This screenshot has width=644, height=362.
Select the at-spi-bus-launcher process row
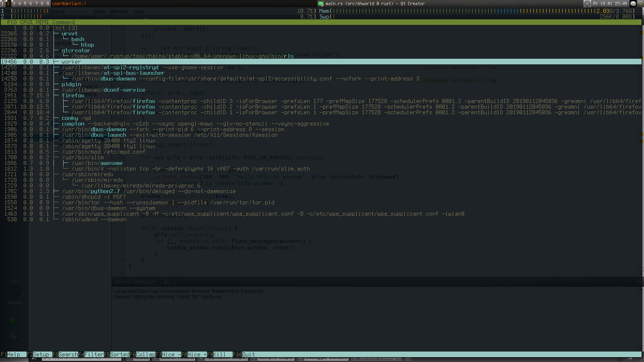(321, 73)
